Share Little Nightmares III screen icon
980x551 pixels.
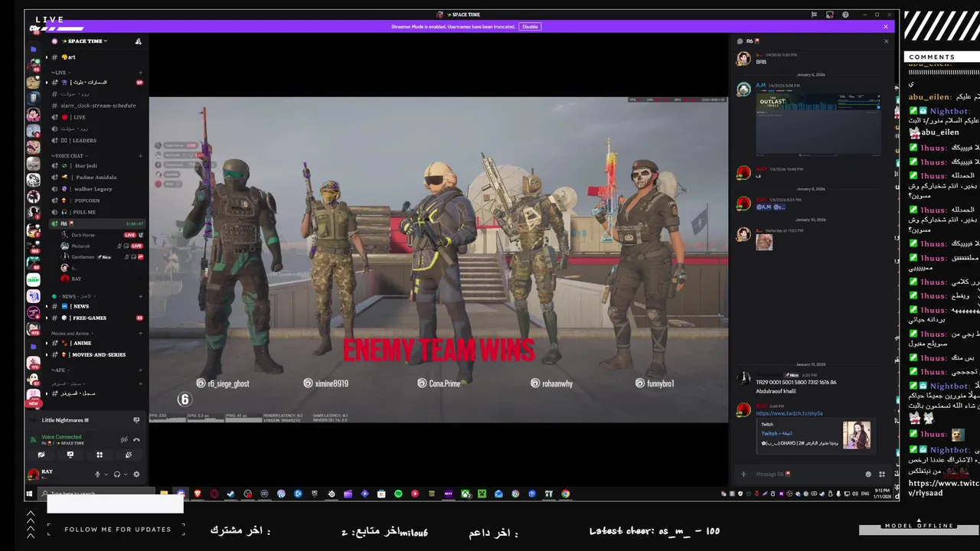[x=136, y=420]
